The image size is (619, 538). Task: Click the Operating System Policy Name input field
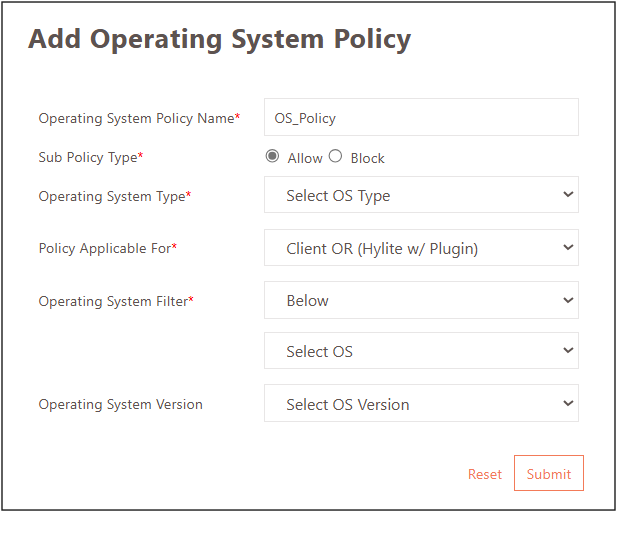[x=421, y=117]
